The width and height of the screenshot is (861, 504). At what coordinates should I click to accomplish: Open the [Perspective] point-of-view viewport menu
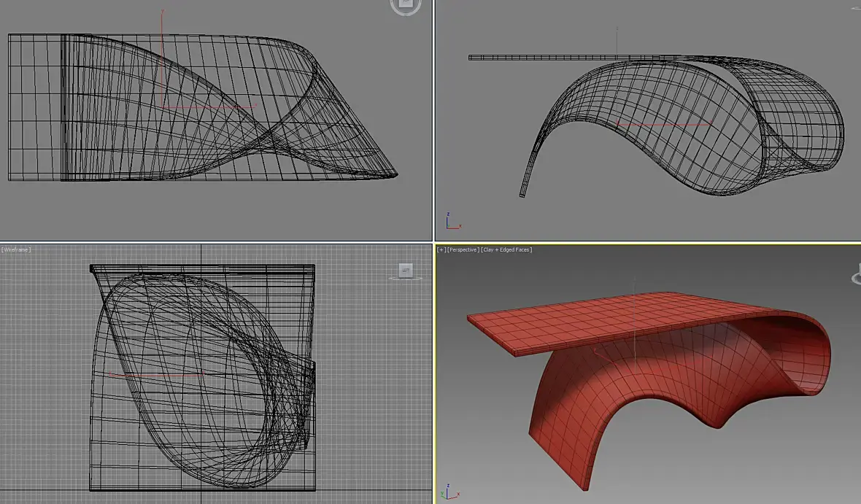point(463,249)
